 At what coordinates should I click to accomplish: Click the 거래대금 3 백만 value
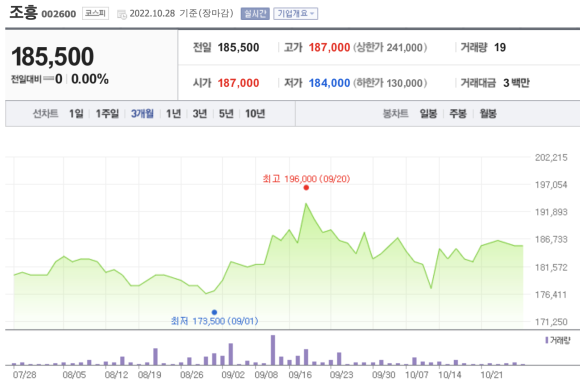pyautogui.click(x=516, y=83)
